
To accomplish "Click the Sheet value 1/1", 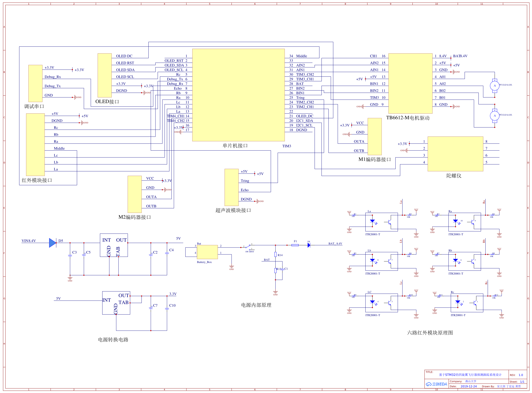I will [522, 382].
